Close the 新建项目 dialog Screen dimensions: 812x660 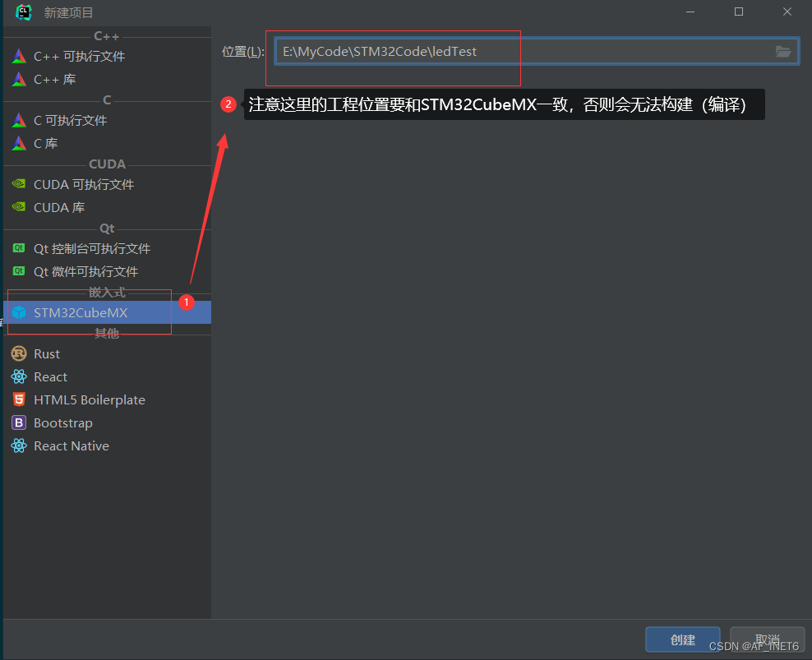point(787,12)
